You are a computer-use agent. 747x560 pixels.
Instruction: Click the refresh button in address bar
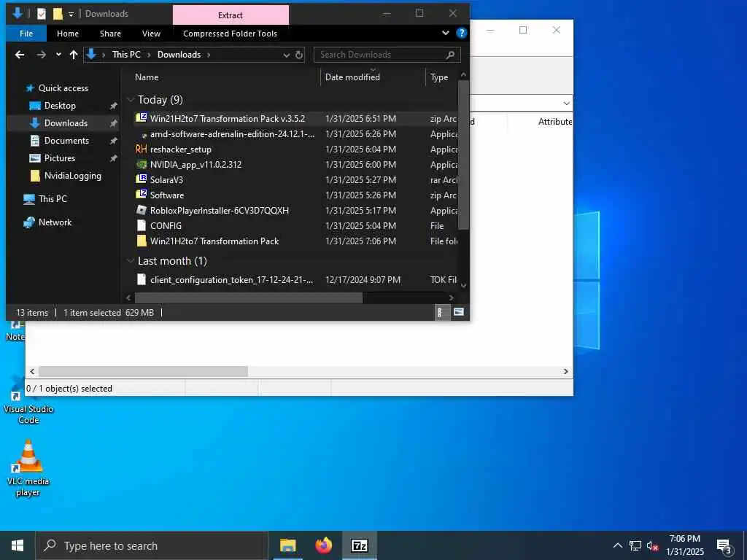click(x=298, y=55)
